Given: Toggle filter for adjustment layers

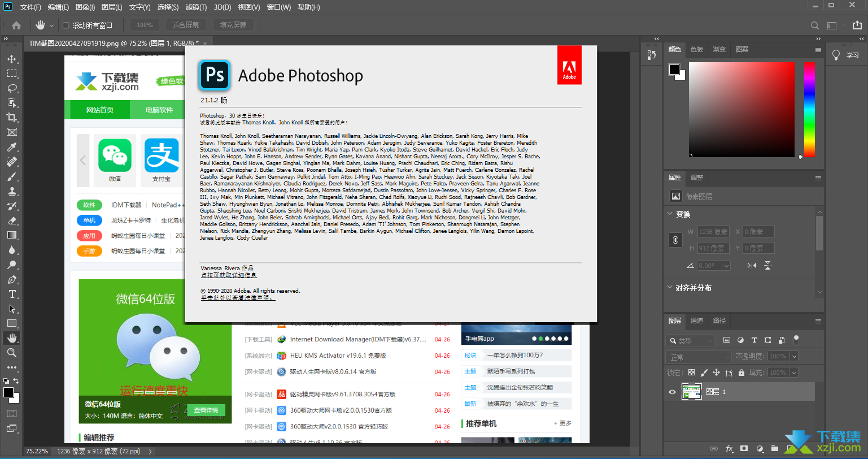Looking at the screenshot, I should click(740, 340).
